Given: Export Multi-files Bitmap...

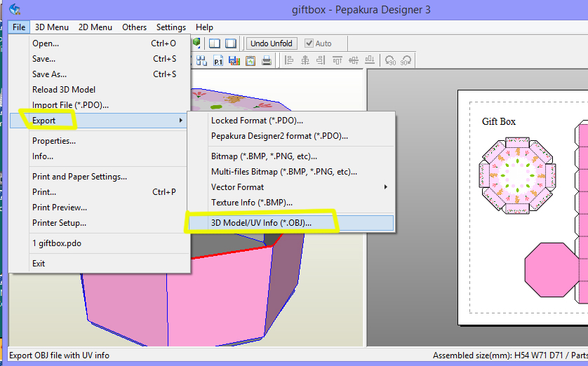Looking at the screenshot, I should click(x=291, y=172).
